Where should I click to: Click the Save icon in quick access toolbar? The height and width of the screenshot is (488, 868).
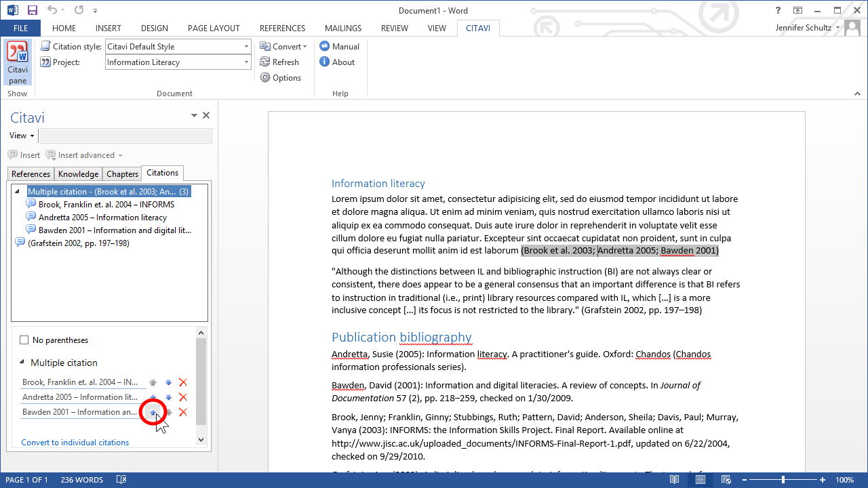click(33, 10)
